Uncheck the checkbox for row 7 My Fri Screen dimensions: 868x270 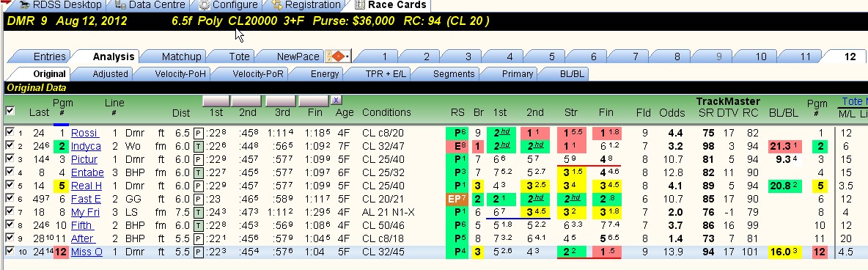point(10,212)
